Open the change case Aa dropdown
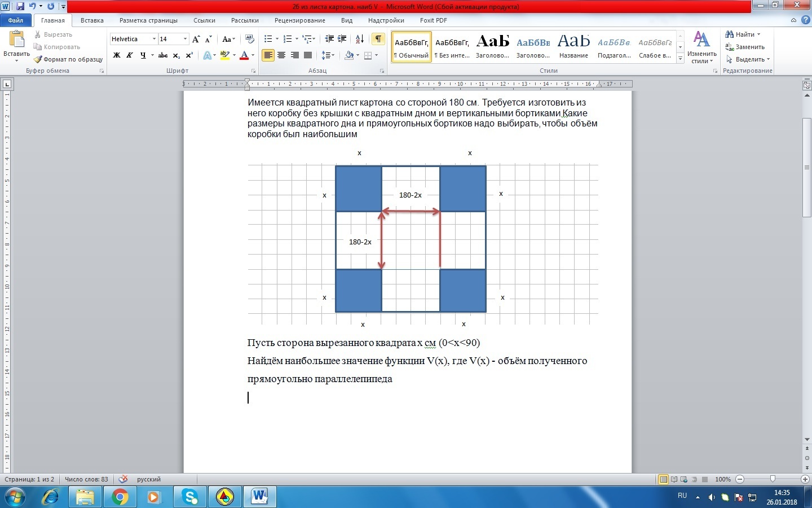 (x=228, y=39)
